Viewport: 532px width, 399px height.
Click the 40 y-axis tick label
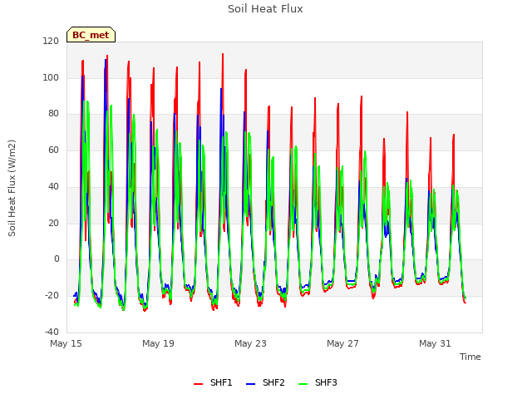53,186
